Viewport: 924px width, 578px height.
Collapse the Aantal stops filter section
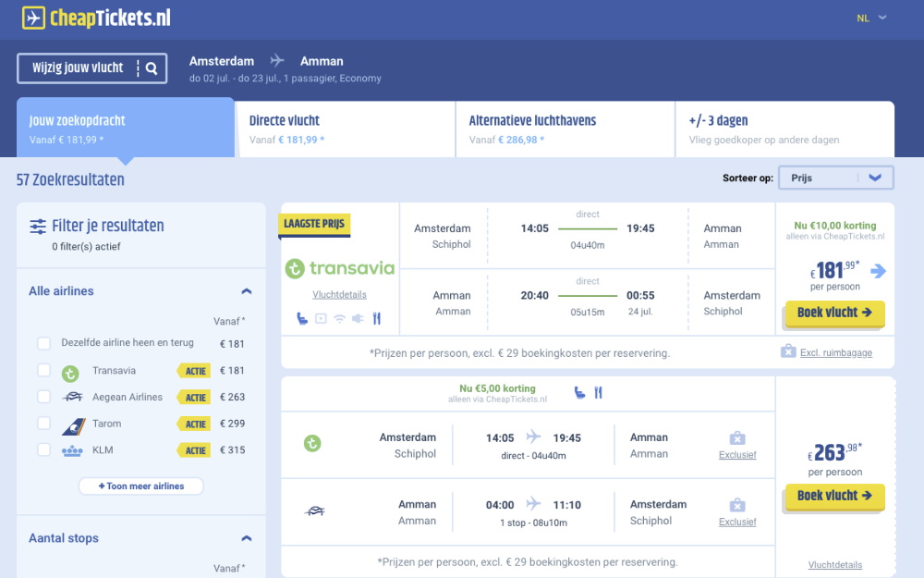click(x=247, y=538)
